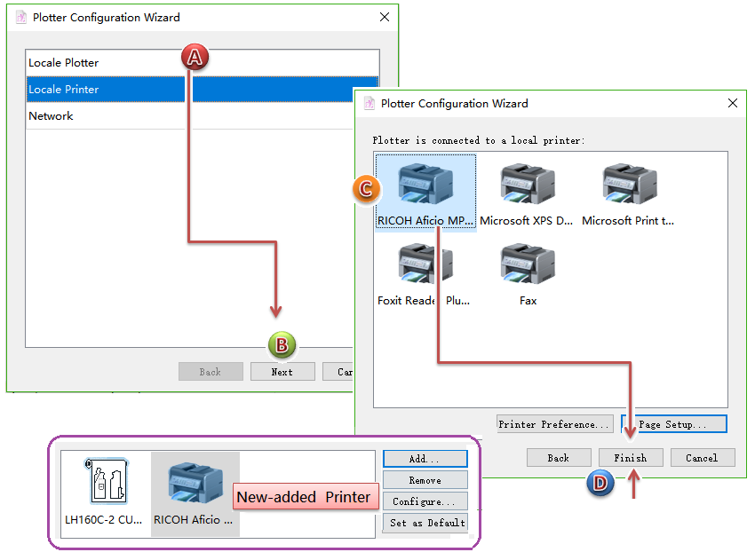755x560 pixels.
Task: Cancel the printer selection wizard
Action: pos(702,458)
